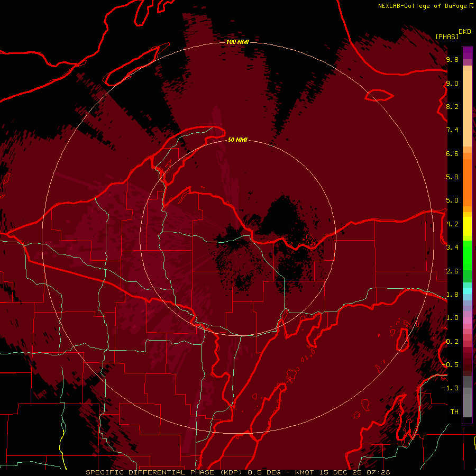
Task: Click the cyan segment of the color bar
Action: pos(467,291)
